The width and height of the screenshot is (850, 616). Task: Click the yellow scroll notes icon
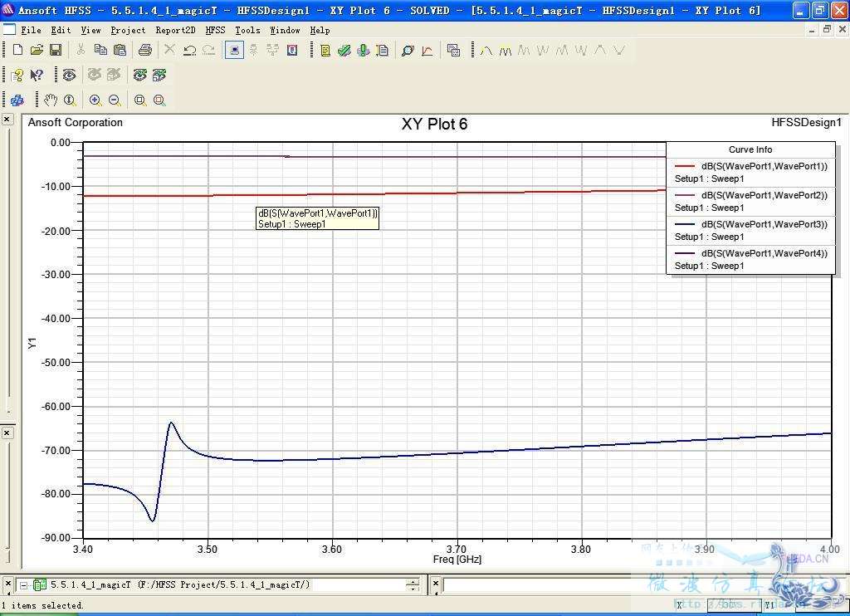[x=325, y=51]
